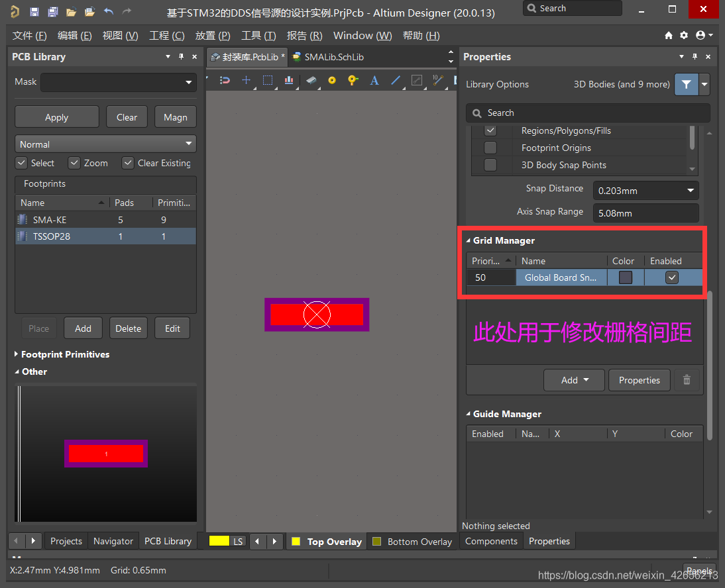
Task: Click the Delete footprint button
Action: (x=129, y=328)
